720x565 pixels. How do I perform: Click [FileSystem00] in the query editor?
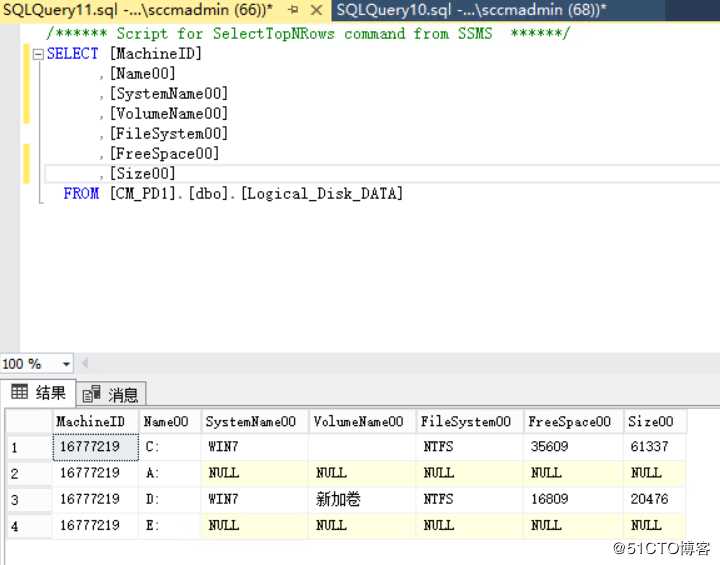(x=169, y=134)
